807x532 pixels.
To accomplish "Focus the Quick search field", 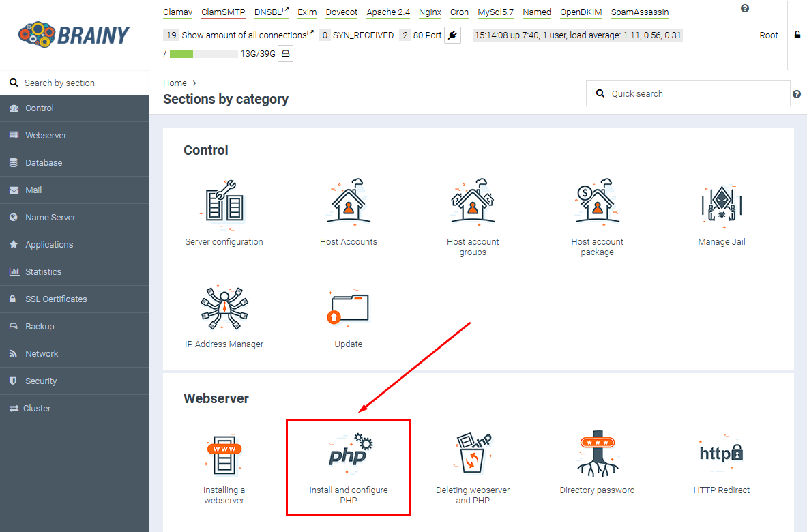I will 688,93.
